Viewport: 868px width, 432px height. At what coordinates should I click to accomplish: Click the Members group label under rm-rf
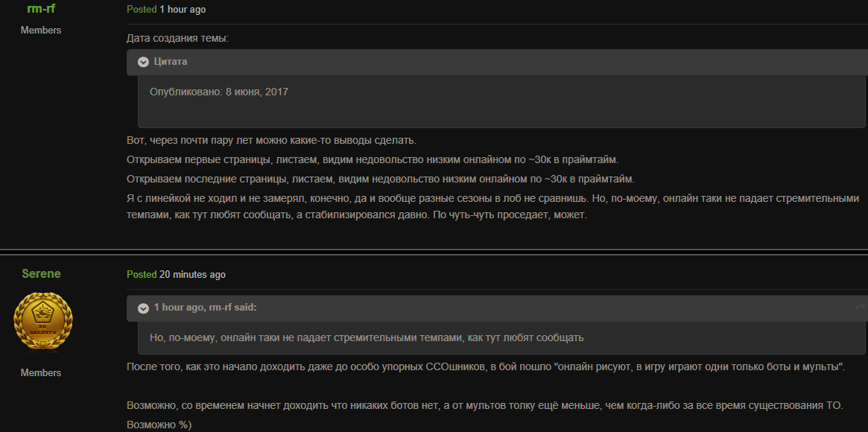pos(41,31)
